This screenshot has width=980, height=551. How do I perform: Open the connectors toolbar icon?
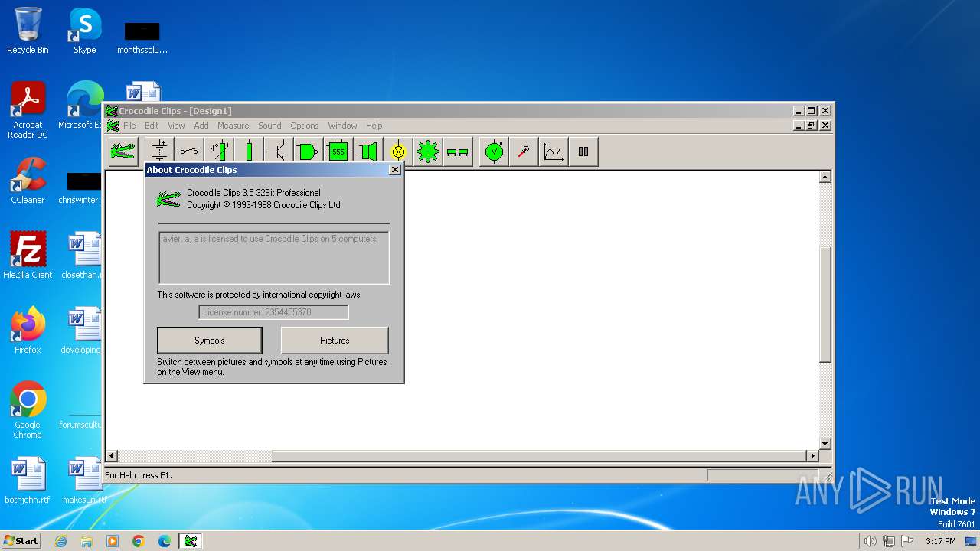(458, 152)
